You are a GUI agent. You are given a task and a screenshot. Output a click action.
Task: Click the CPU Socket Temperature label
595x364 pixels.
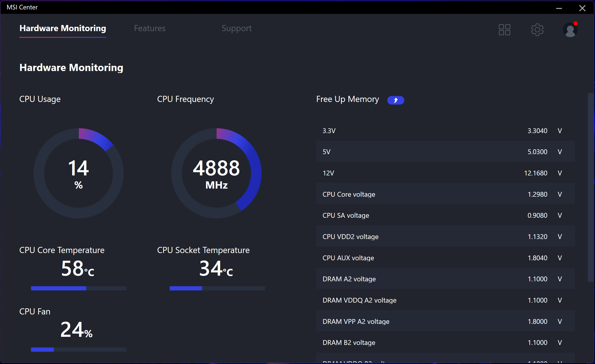[x=203, y=250]
